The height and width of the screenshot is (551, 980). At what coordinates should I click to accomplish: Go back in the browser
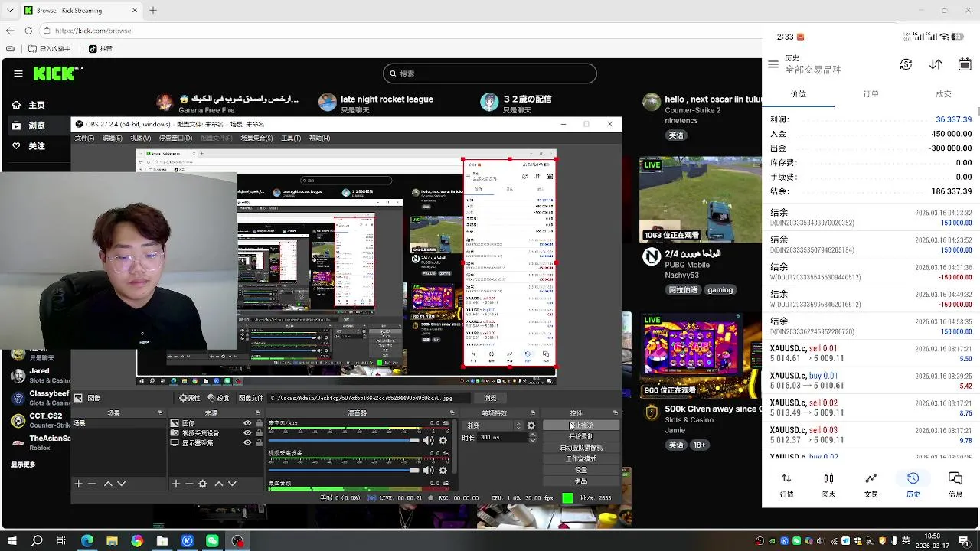click(x=9, y=31)
